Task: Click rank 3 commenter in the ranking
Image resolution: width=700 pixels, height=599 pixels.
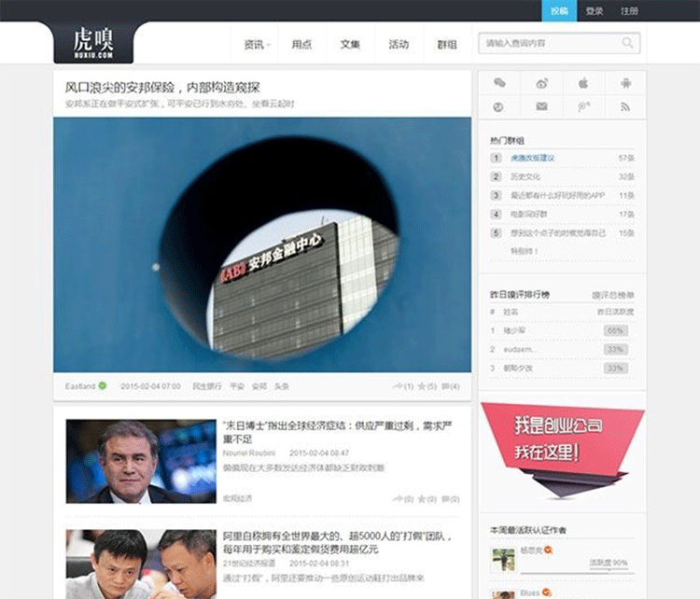Action: [x=518, y=369]
